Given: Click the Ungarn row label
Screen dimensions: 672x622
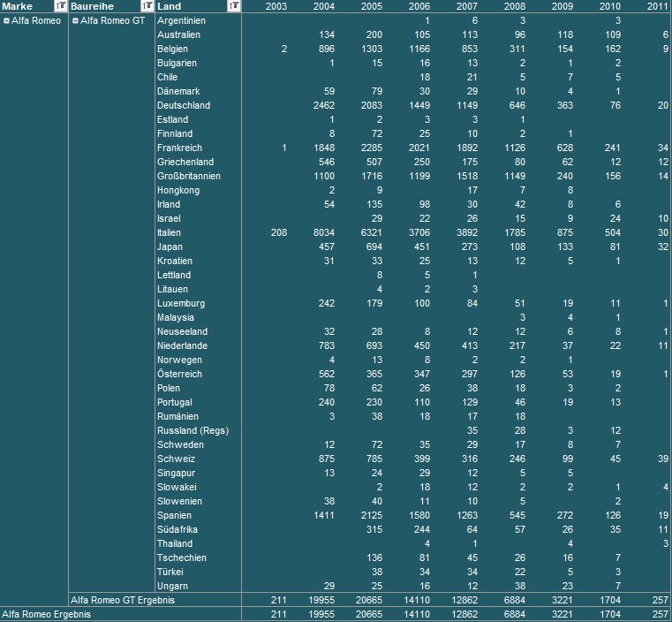Looking at the screenshot, I should (172, 587).
